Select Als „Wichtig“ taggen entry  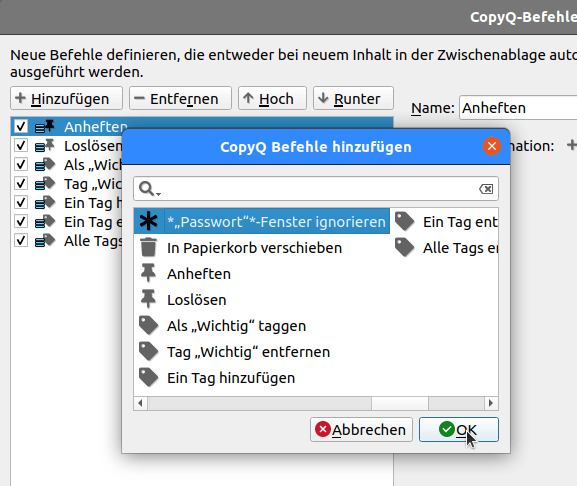(x=262, y=326)
